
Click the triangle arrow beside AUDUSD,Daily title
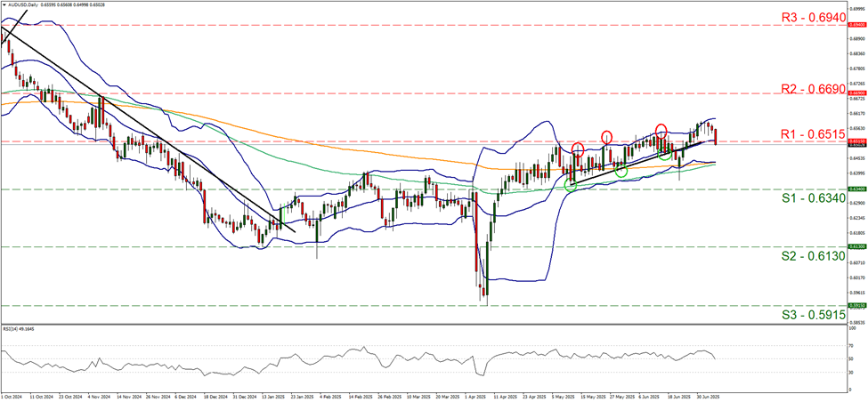[x=4, y=4]
